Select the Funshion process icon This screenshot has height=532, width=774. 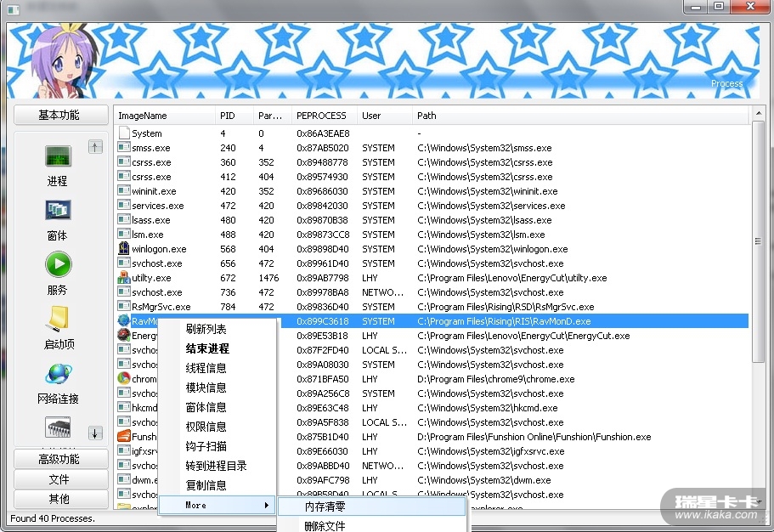point(124,436)
